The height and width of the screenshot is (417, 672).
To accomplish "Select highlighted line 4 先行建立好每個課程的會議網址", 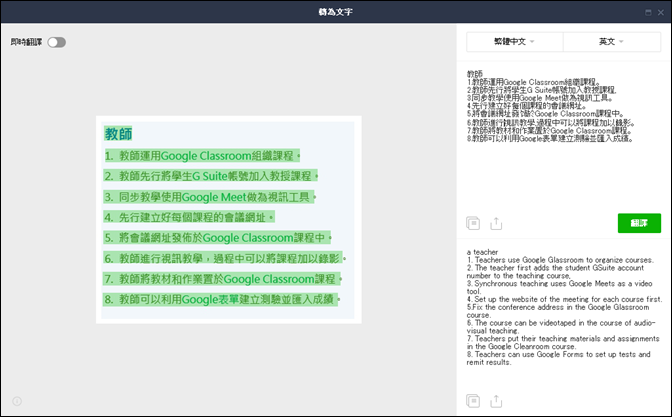I will 189,217.
